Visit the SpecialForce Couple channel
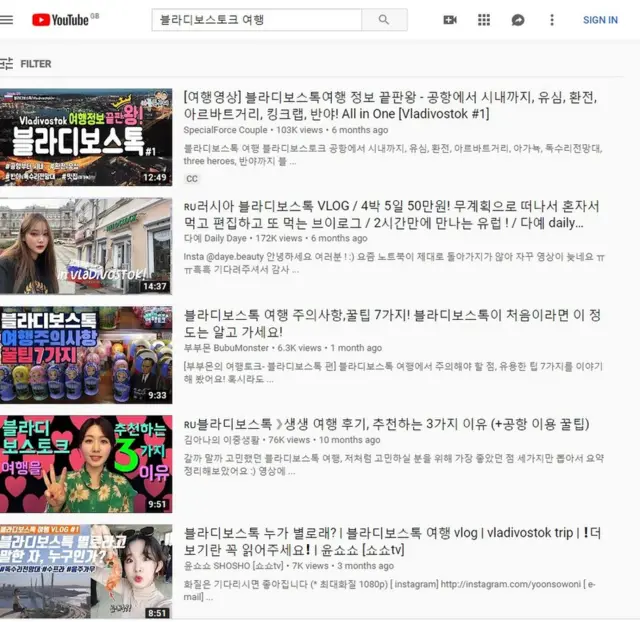 point(225,130)
